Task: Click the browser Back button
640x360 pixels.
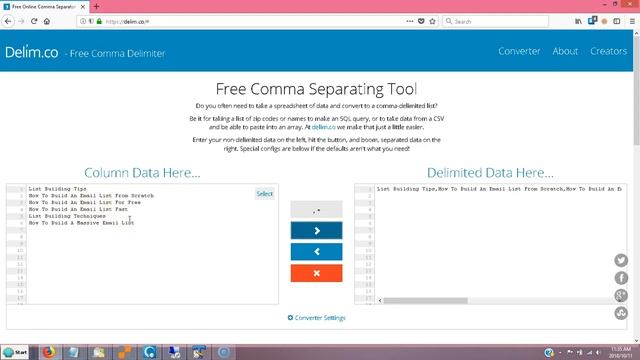Action: pos(8,21)
